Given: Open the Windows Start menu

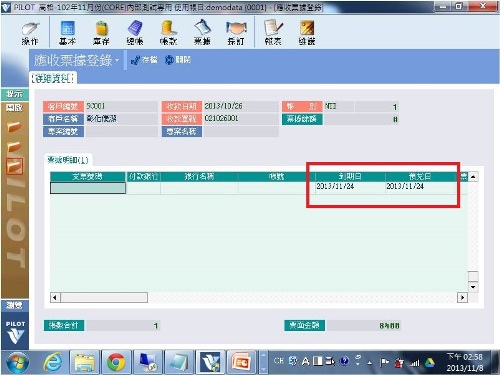Looking at the screenshot, I should 17,362.
